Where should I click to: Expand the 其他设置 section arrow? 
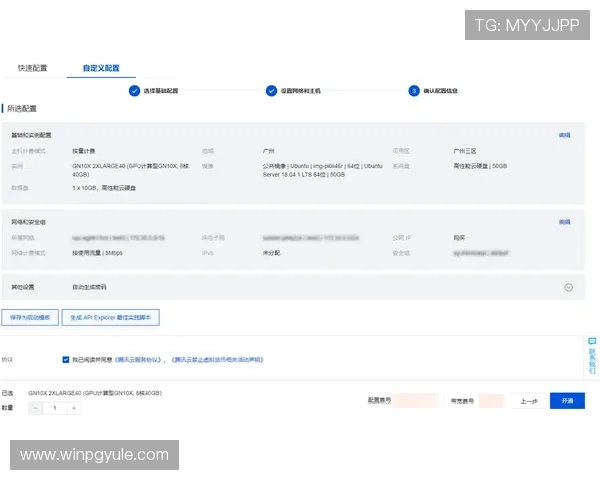point(569,287)
